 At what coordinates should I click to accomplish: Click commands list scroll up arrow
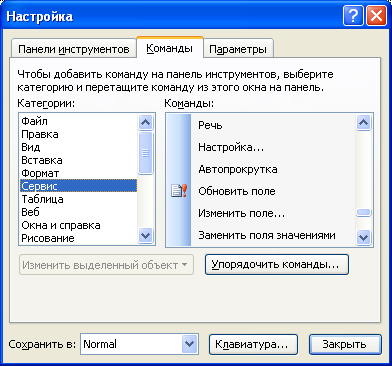pos(363,122)
